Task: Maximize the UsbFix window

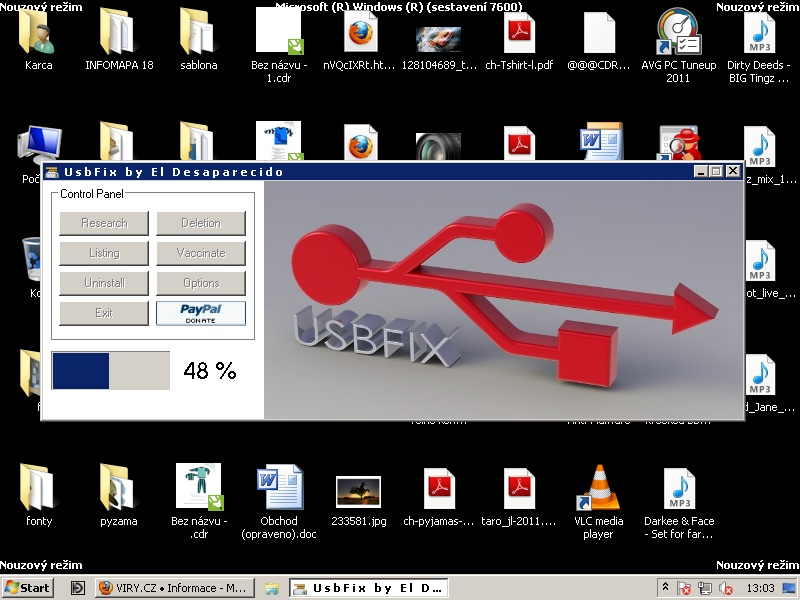Action: click(716, 171)
